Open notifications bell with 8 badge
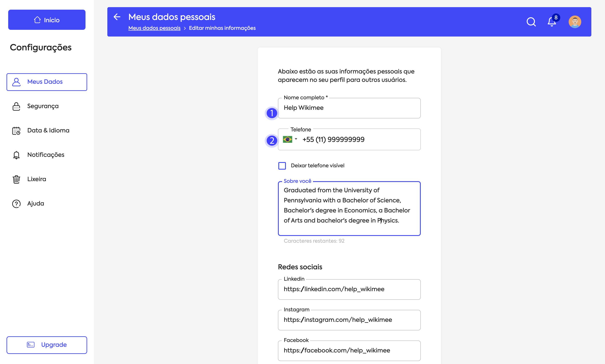The height and width of the screenshot is (364, 605). (x=551, y=22)
